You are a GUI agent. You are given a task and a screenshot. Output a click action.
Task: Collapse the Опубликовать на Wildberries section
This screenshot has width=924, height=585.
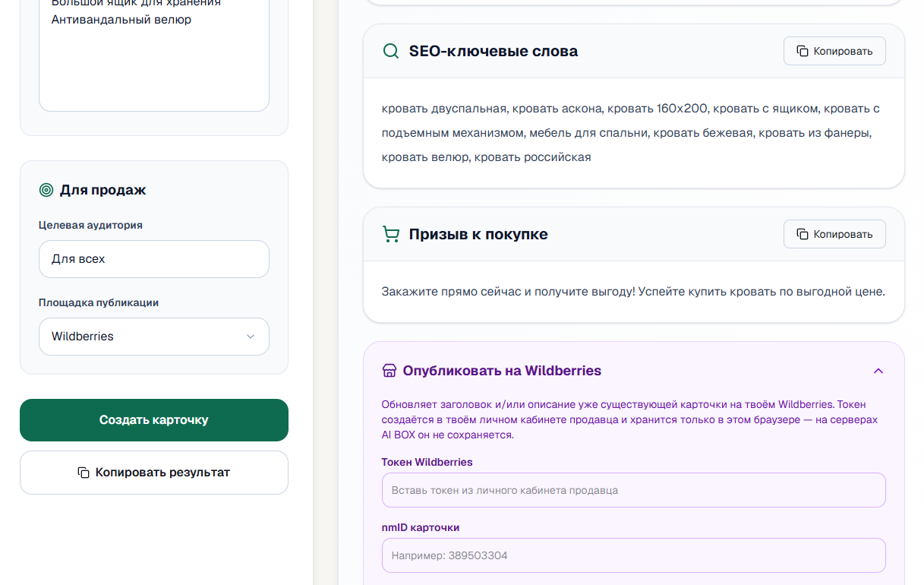pyautogui.click(x=878, y=371)
